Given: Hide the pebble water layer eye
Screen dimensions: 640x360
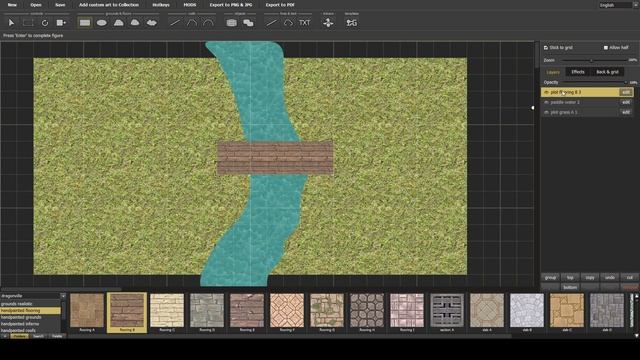Looking at the screenshot, I should pos(547,102).
